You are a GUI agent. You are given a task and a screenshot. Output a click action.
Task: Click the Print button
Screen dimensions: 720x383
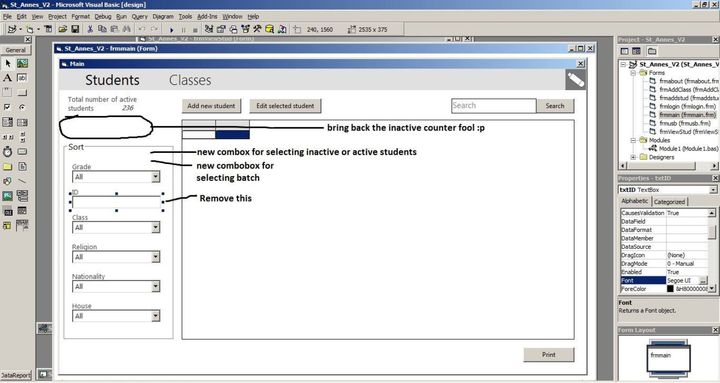549,355
